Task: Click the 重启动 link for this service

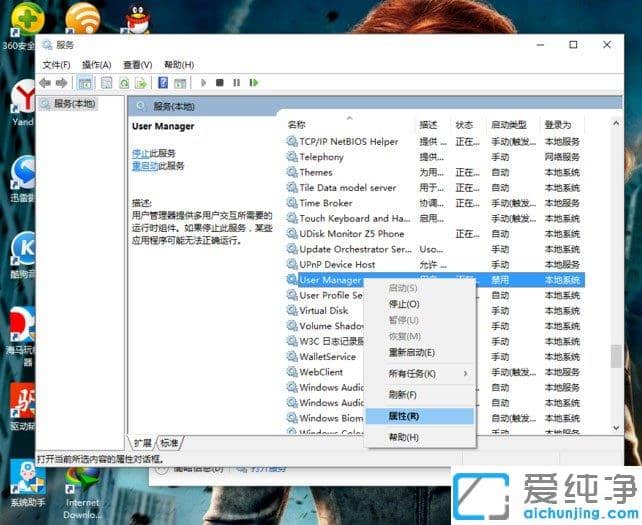Action: tap(145, 166)
